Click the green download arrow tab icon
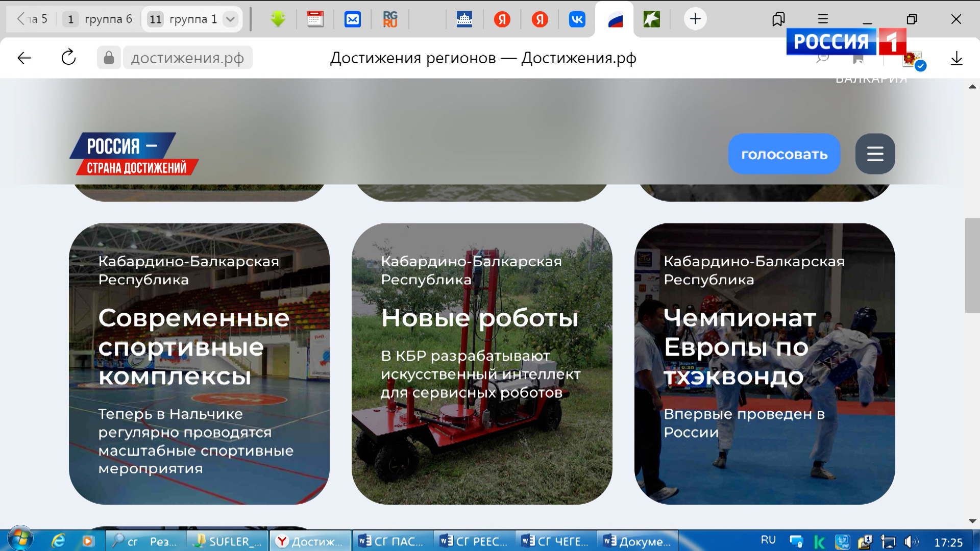 point(278,19)
